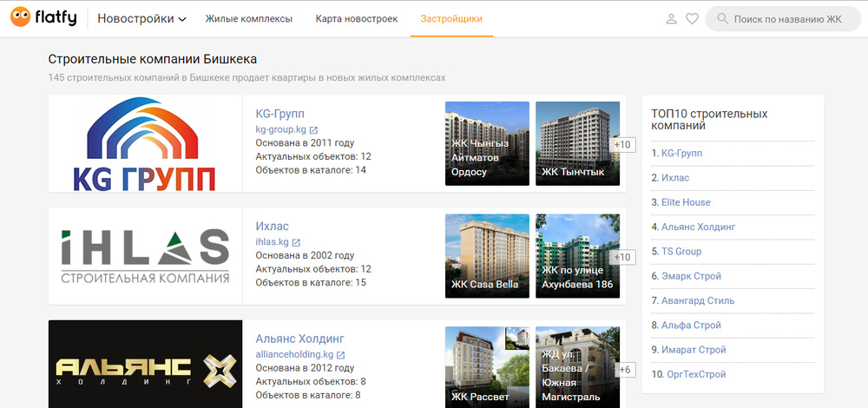The height and width of the screenshot is (408, 868).
Task: Open favorites heart icon
Action: click(x=692, y=19)
